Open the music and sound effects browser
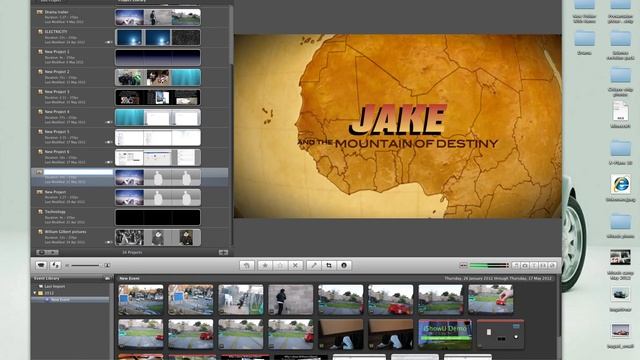Viewport: 640px width, 360px height. tap(516, 265)
